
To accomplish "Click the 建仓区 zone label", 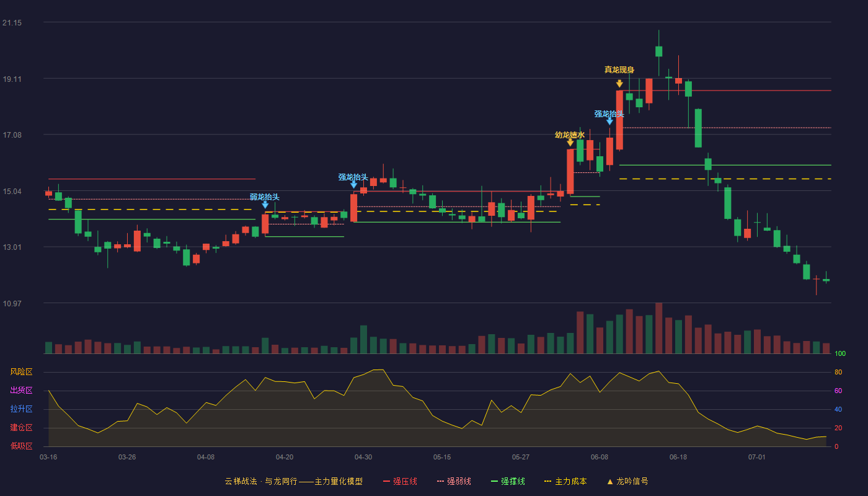I will pyautogui.click(x=21, y=428).
